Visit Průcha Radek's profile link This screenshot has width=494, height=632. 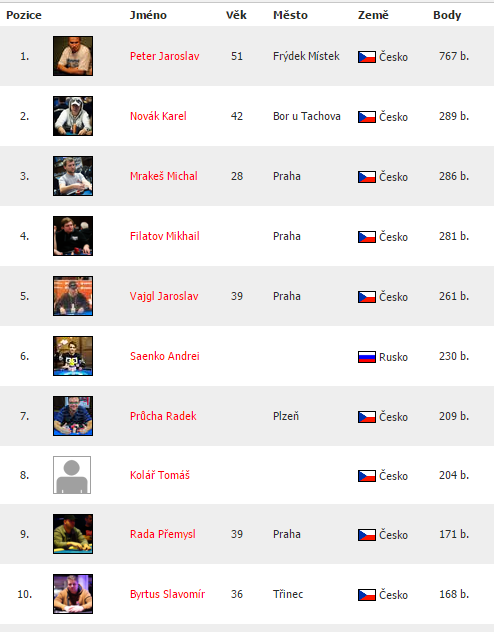click(163, 416)
